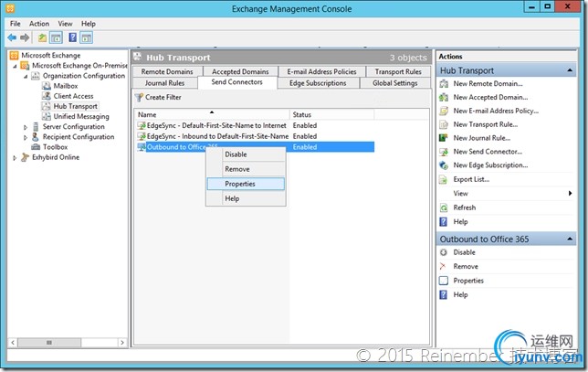588x372 pixels.
Task: Click the Export List icon
Action: point(444,179)
